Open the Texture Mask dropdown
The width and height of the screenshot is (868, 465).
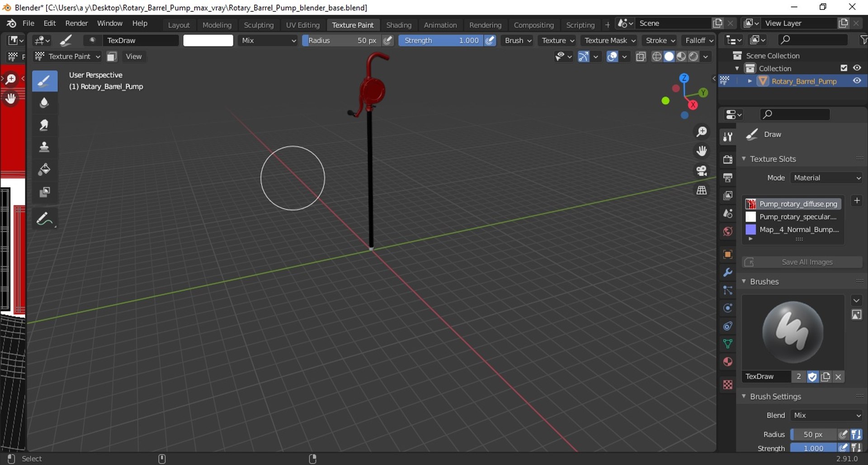point(610,40)
